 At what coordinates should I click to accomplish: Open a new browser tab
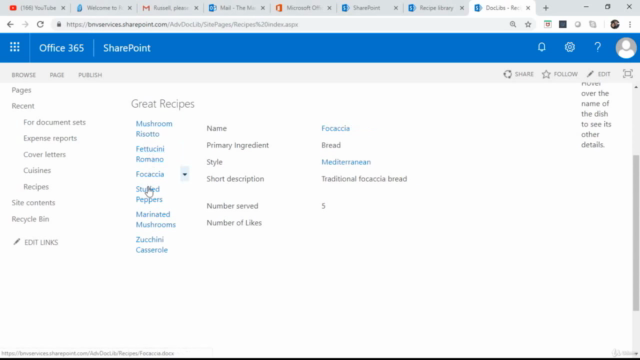546,8
